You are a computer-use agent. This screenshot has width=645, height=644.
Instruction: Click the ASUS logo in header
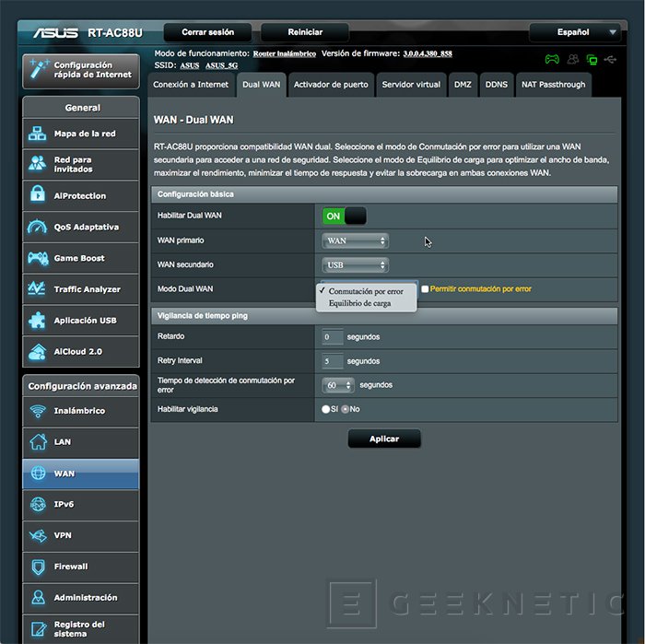[55, 33]
